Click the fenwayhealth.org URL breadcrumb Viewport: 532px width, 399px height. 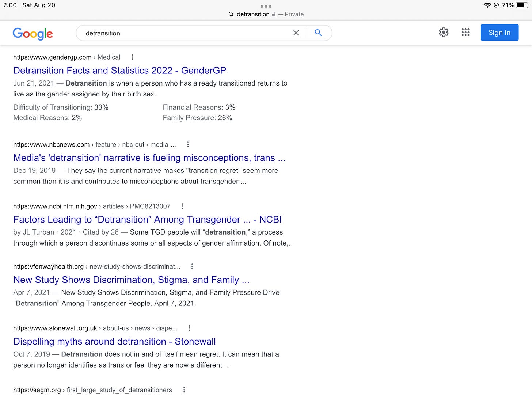click(97, 266)
